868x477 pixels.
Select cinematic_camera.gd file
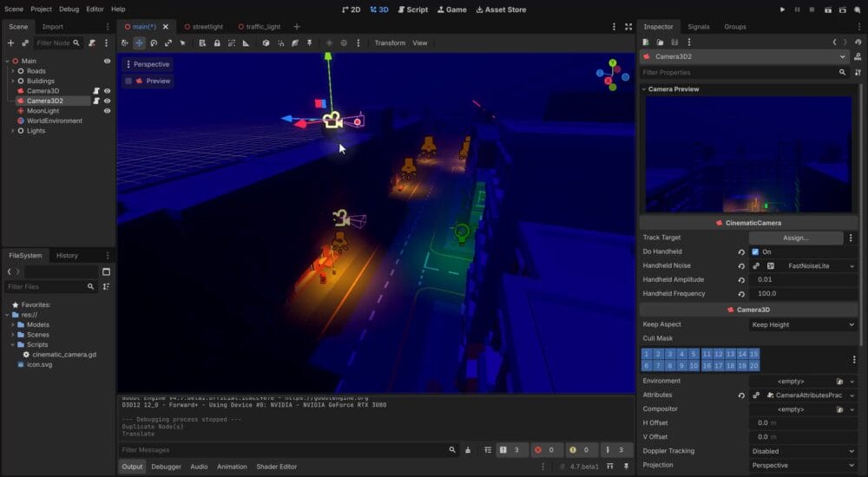coord(64,355)
